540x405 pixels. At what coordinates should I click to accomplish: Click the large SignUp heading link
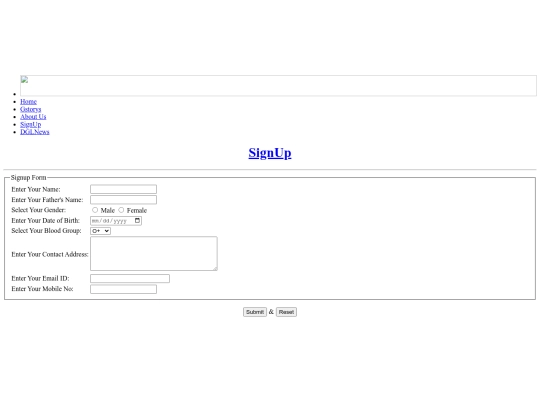pyautogui.click(x=270, y=153)
